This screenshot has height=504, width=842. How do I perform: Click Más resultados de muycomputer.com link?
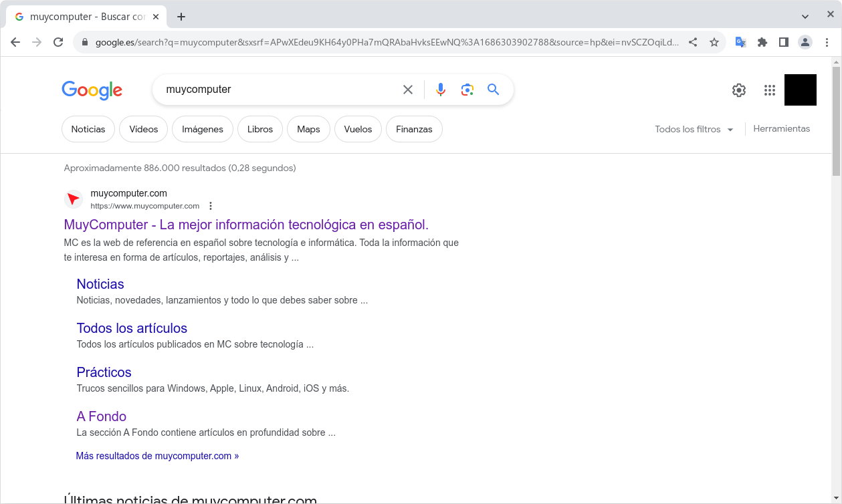tap(157, 456)
